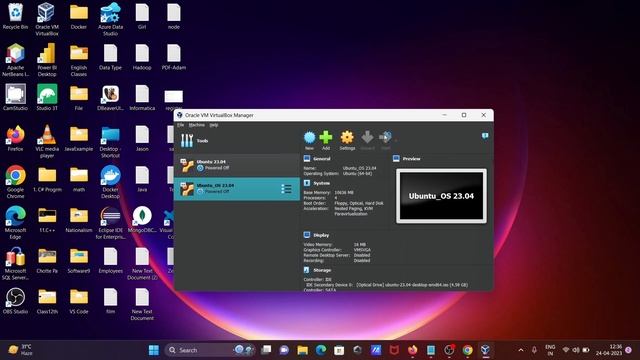Click the green Add machine toolbar icon
640x360 pixels.
point(326,140)
